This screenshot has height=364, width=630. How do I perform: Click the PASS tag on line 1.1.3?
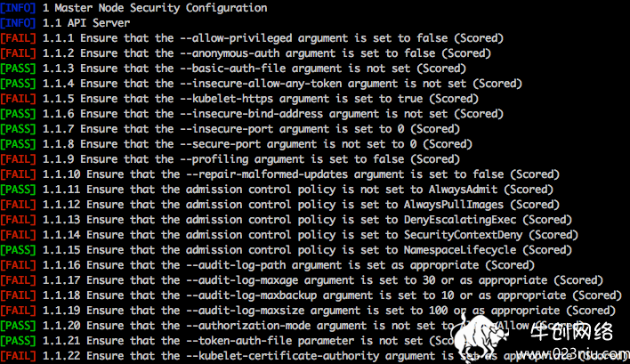point(18,69)
